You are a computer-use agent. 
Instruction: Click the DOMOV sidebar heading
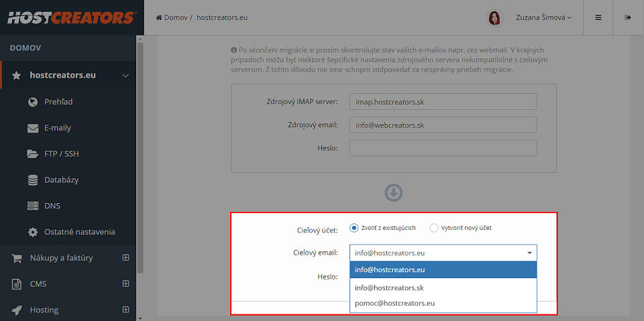[x=25, y=48]
